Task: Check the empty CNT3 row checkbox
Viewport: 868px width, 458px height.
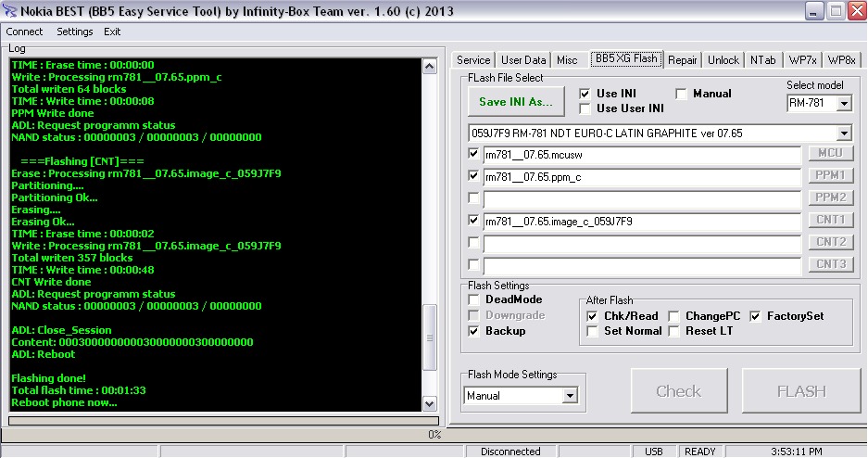Action: coord(473,264)
